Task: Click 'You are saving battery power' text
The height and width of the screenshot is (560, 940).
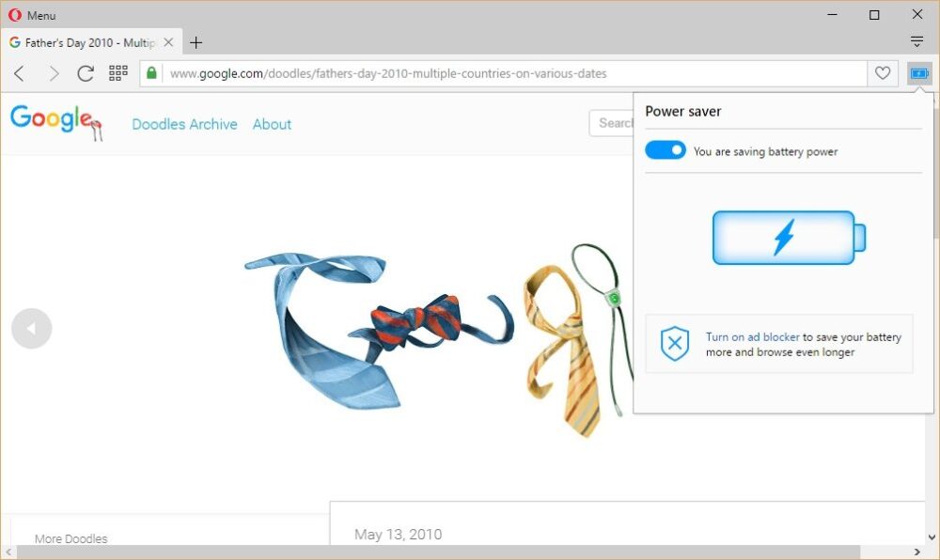Action: (x=765, y=151)
